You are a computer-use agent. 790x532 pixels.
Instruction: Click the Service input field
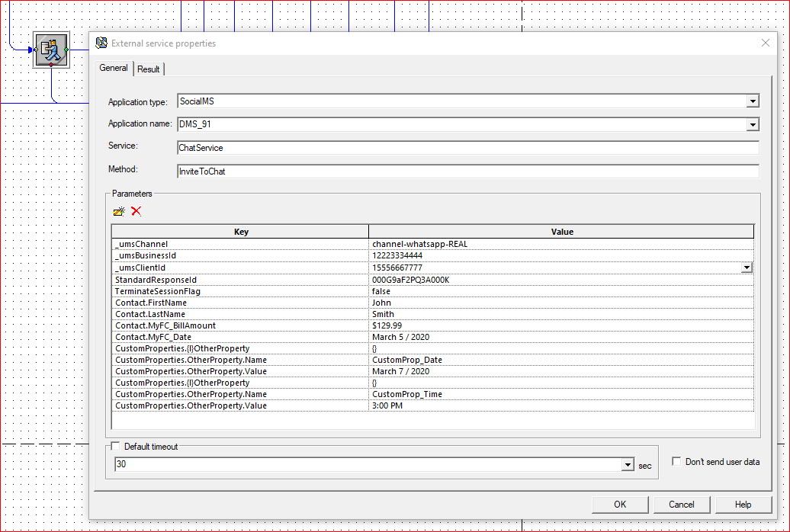[x=467, y=148]
